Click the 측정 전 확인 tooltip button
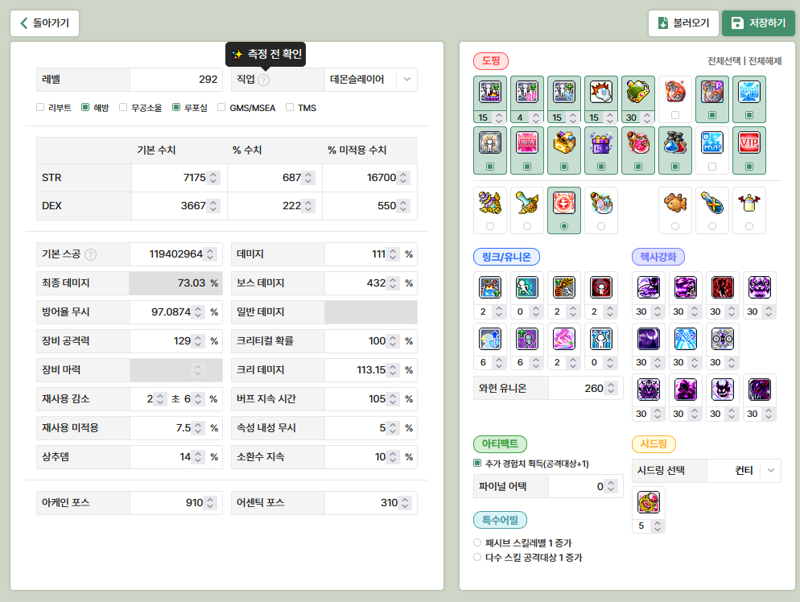Image resolution: width=800 pixels, height=602 pixels. pyautogui.click(x=266, y=54)
